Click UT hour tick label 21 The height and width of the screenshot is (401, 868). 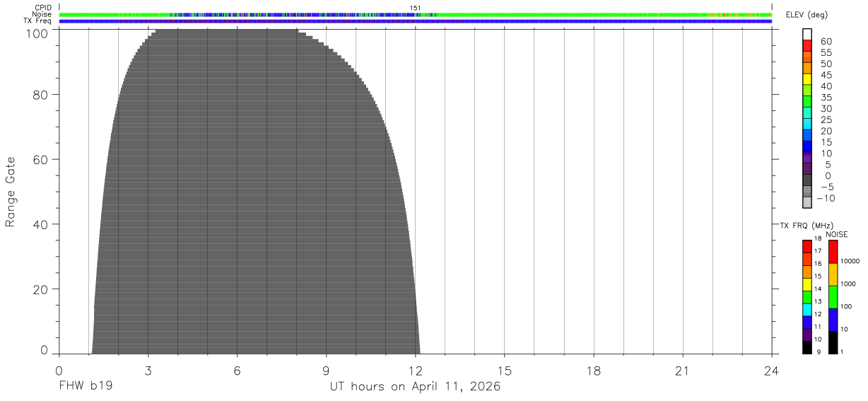683,371
